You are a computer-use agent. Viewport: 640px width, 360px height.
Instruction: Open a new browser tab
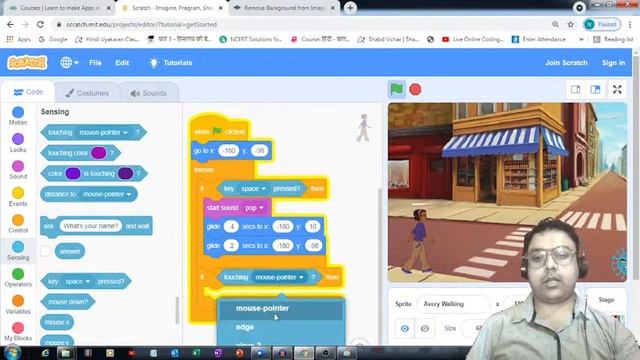point(350,8)
